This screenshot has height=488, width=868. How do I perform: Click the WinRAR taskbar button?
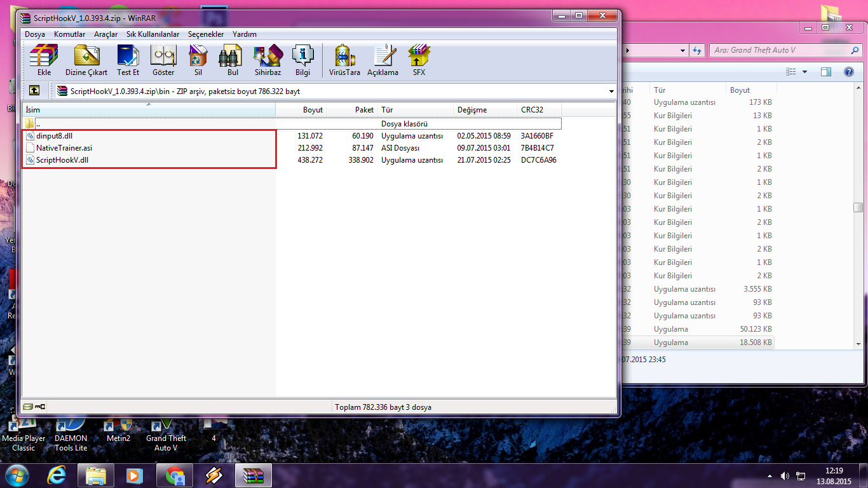click(254, 475)
